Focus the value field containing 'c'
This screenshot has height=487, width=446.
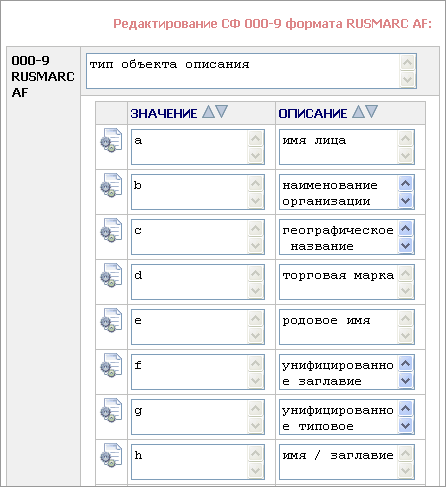click(x=198, y=237)
